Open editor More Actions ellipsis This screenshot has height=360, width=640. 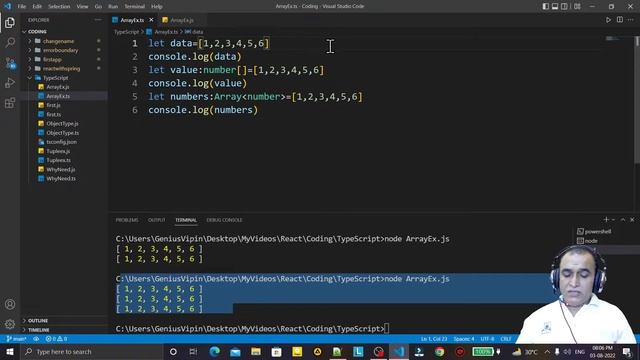coord(631,20)
